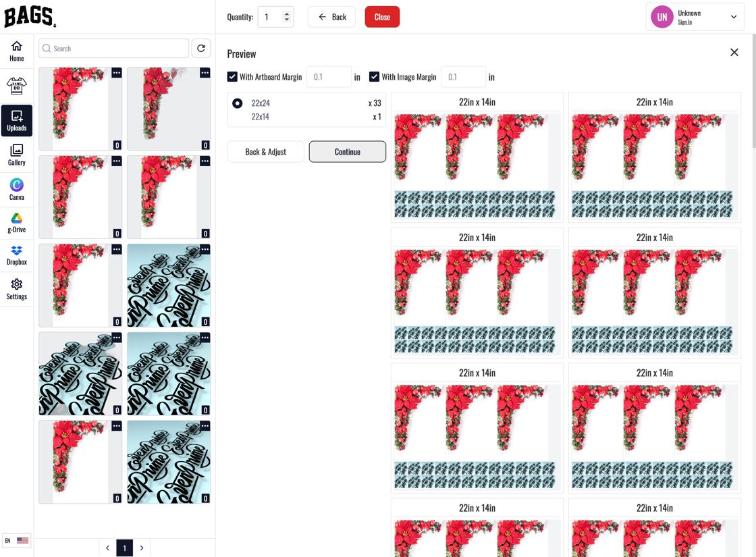Click the "22x14" size text
The height and width of the screenshot is (557, 756).
click(x=261, y=117)
